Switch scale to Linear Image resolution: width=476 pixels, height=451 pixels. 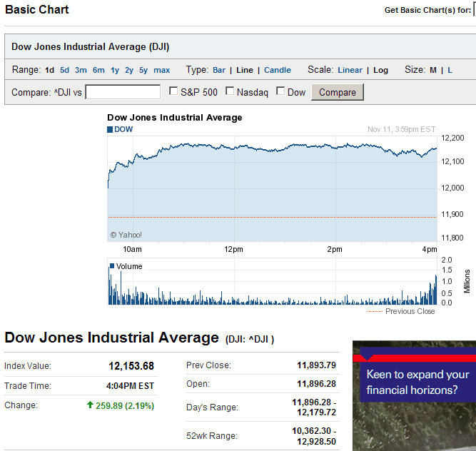tap(350, 70)
